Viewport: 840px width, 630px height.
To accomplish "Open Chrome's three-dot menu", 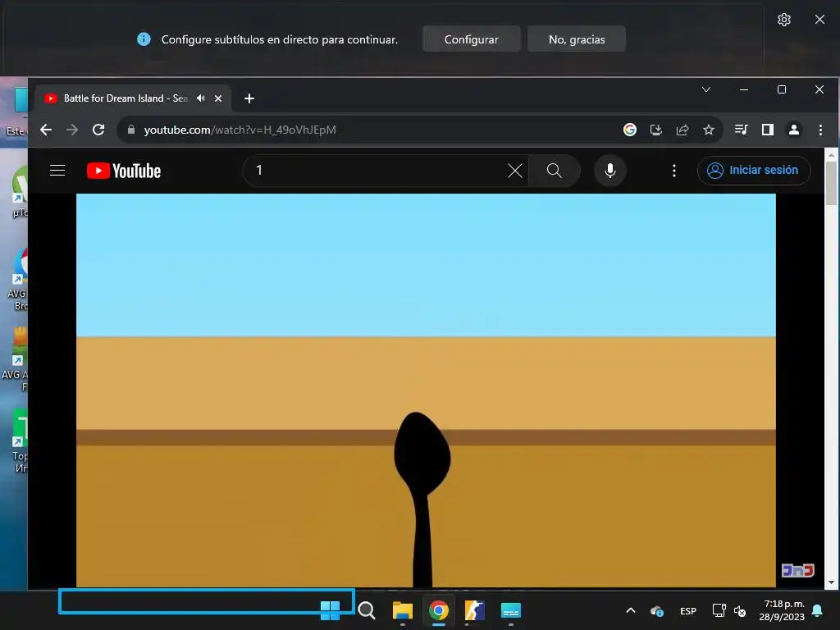I will tap(820, 130).
